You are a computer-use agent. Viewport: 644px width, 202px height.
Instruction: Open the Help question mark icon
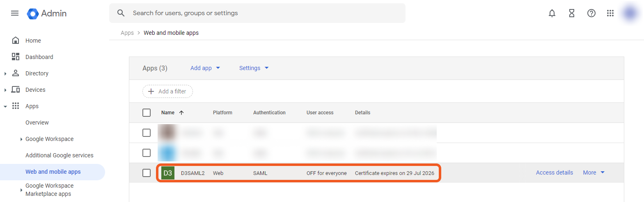coord(591,13)
